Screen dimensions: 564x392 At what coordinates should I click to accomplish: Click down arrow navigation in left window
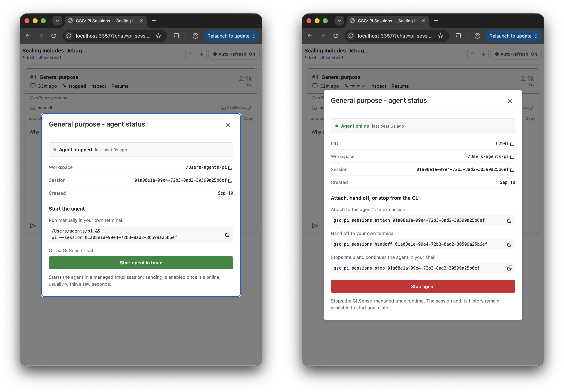click(201, 54)
